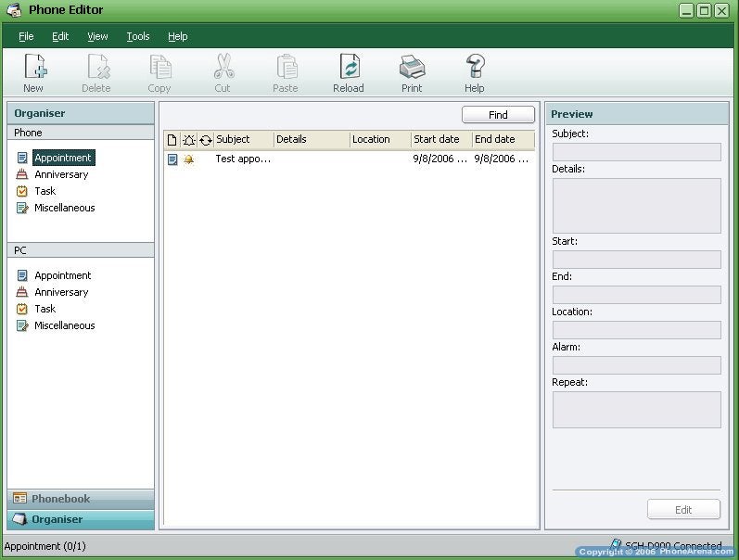Viewport: 739px width, 560px height.
Task: Switch to the Organiser bottom tab
Action: click(81, 519)
